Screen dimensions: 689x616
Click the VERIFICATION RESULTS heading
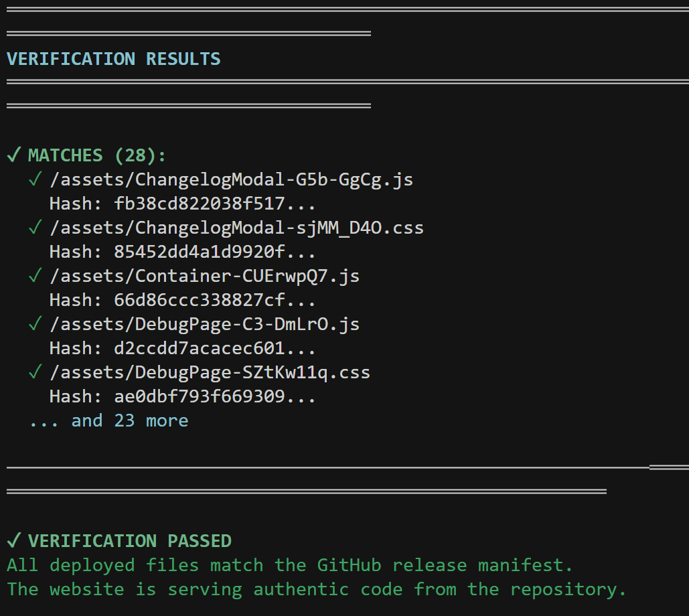click(113, 59)
